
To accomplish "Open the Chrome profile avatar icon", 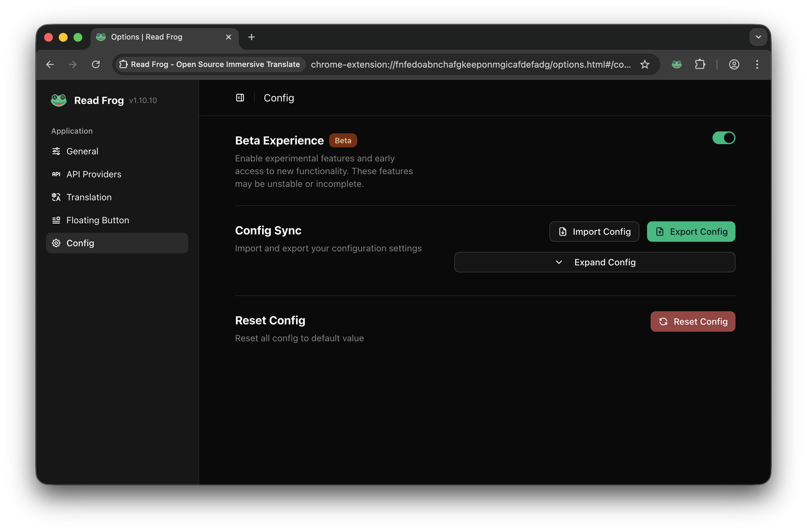I will click(x=734, y=64).
